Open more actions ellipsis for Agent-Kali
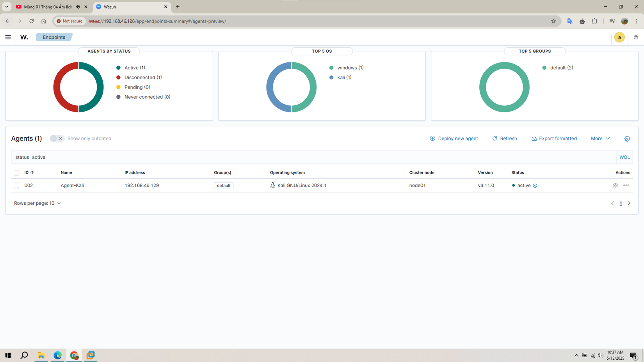The height and width of the screenshot is (362, 644). click(626, 186)
